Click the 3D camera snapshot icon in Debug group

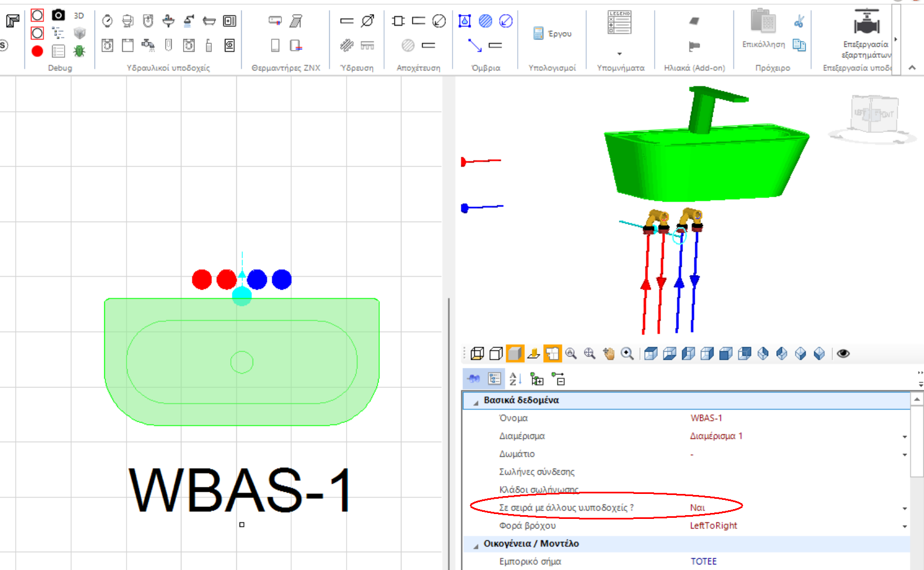click(x=58, y=15)
